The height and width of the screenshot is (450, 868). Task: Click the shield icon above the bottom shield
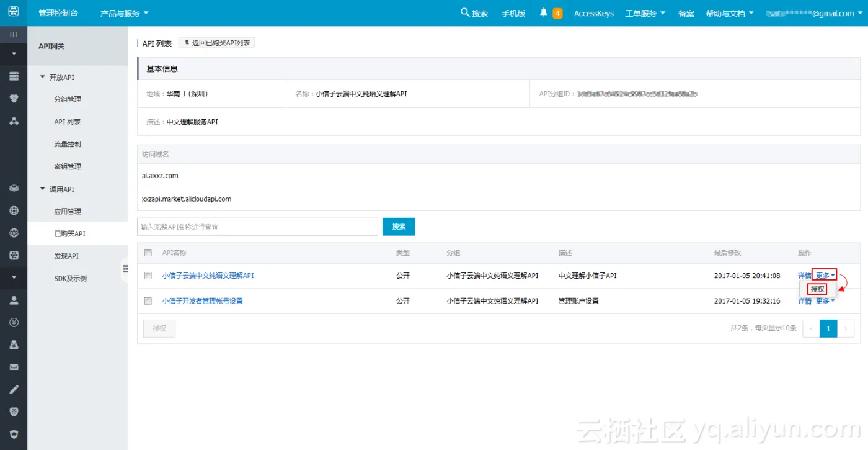click(x=14, y=412)
